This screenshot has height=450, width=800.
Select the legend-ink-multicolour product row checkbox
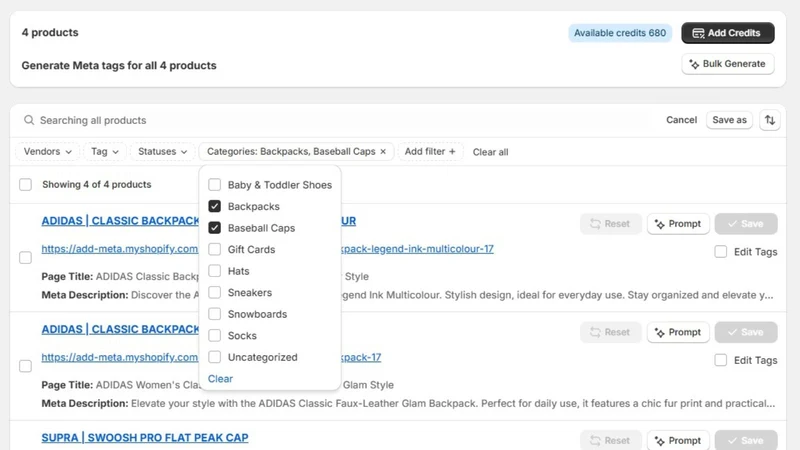[26, 258]
